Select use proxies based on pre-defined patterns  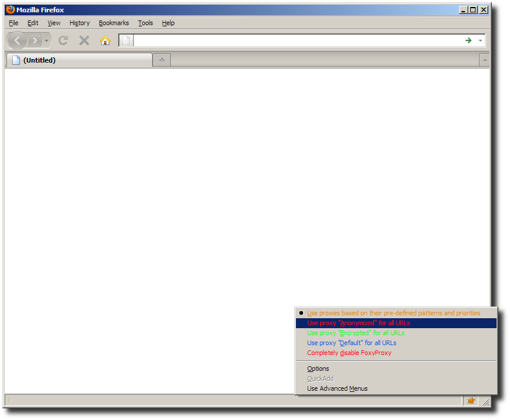pos(392,313)
